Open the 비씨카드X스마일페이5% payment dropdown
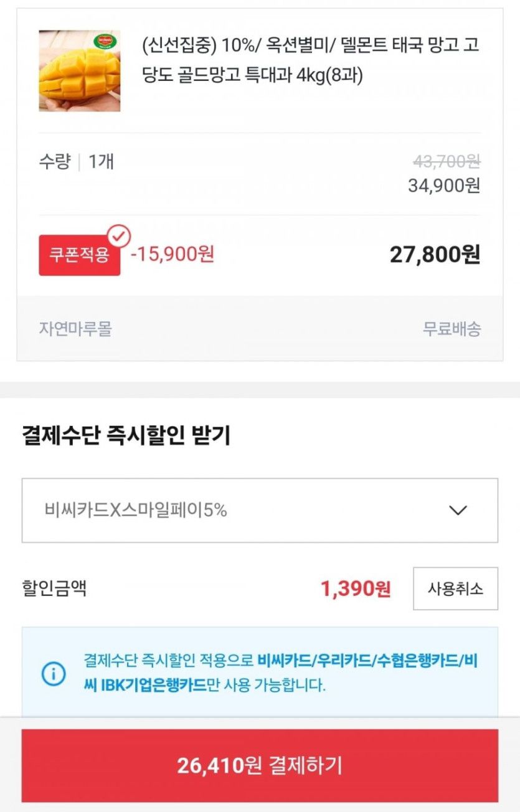 [260, 511]
